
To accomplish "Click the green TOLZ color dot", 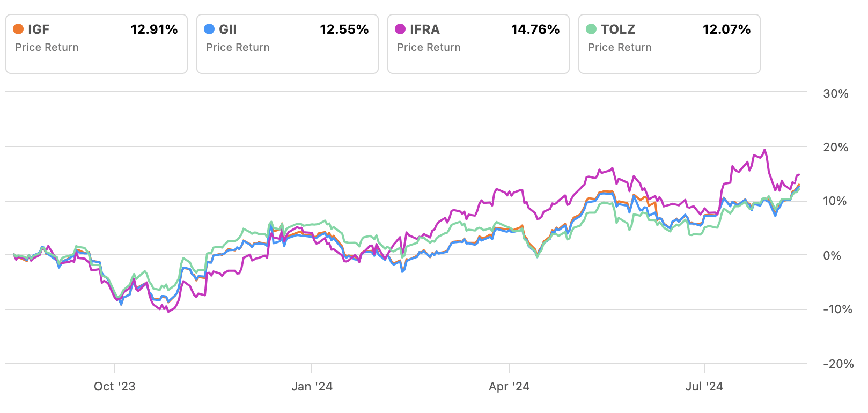I will (591, 29).
